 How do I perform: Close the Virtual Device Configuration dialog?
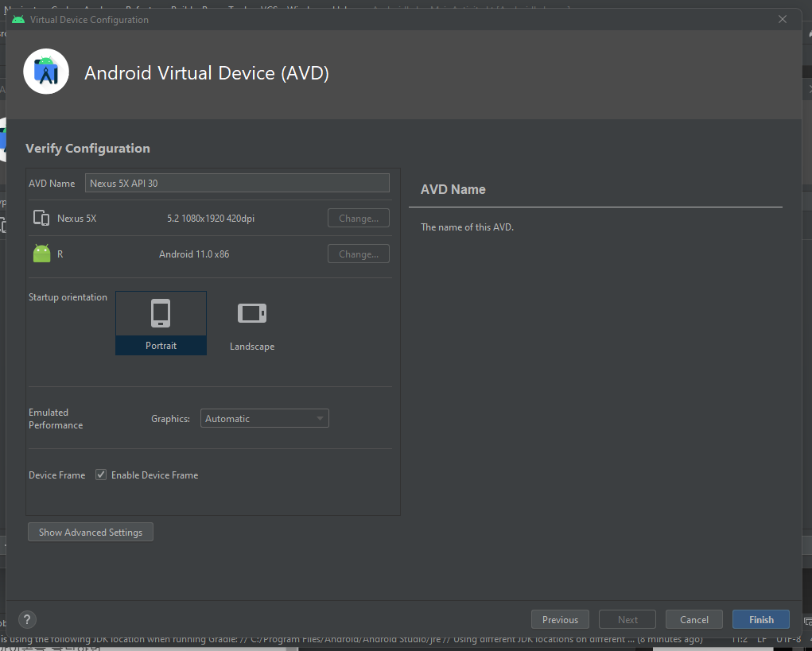click(x=783, y=19)
